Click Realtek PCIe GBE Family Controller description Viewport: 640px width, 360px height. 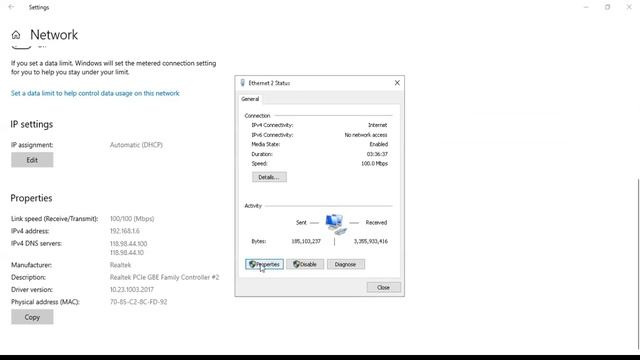164,278
